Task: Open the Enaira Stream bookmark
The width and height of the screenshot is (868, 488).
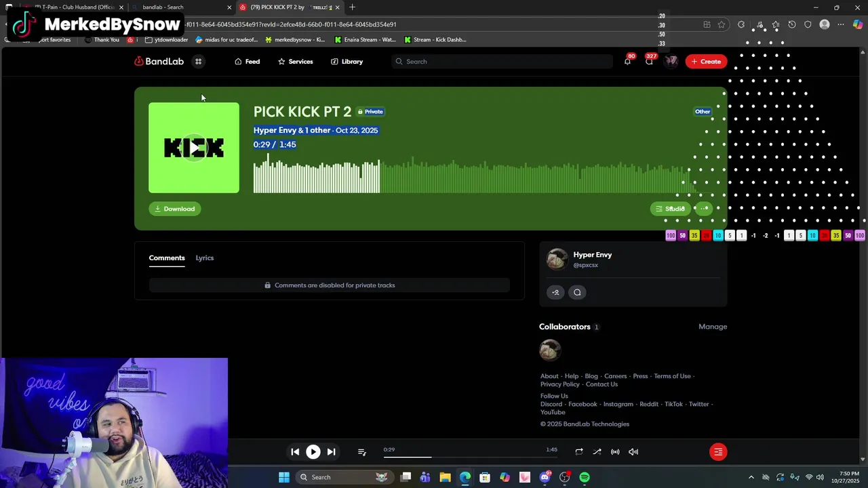Action: tap(365, 40)
